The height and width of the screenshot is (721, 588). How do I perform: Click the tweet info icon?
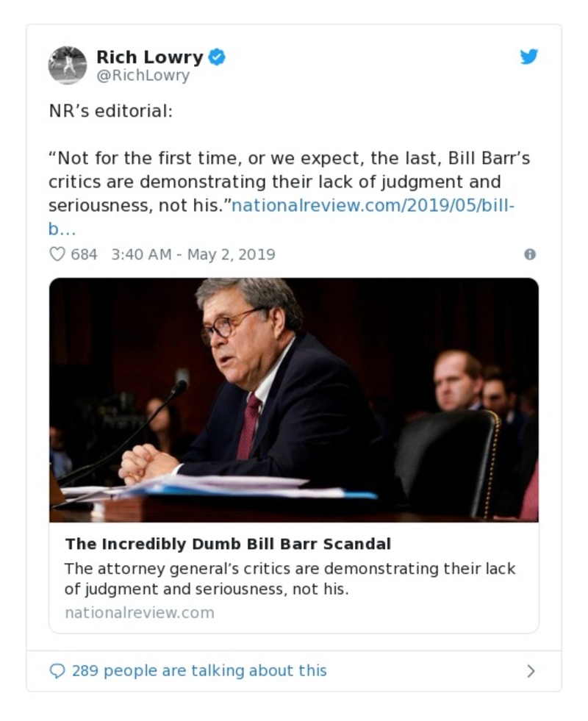pos(529,254)
